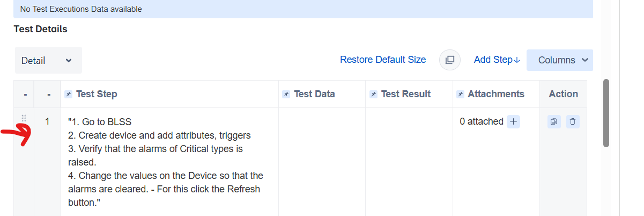This screenshot has height=216, width=644.
Task: Click the pin icon next to Test Result
Action: (374, 95)
